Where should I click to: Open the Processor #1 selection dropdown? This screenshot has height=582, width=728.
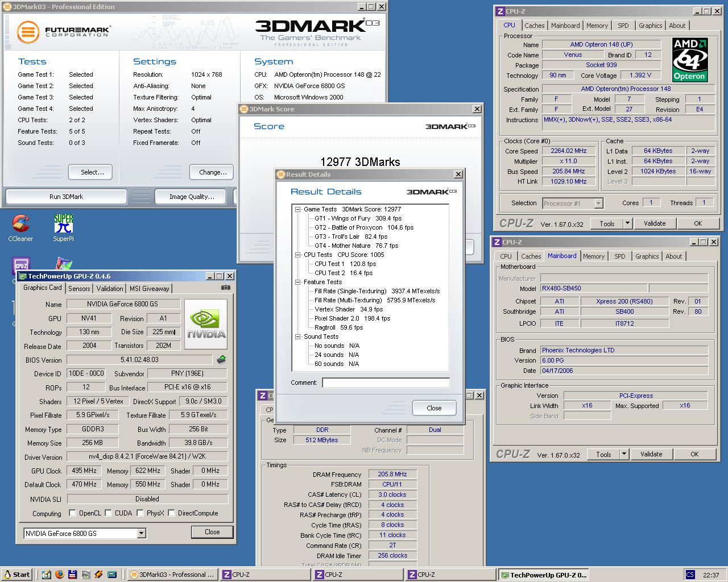point(598,203)
